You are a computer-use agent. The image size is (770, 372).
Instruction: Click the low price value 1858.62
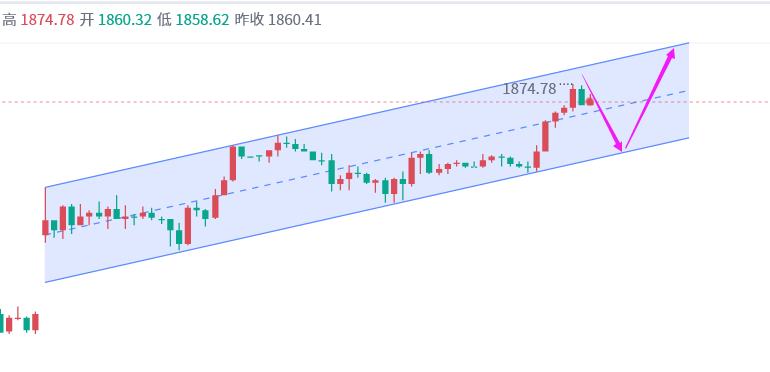point(202,20)
